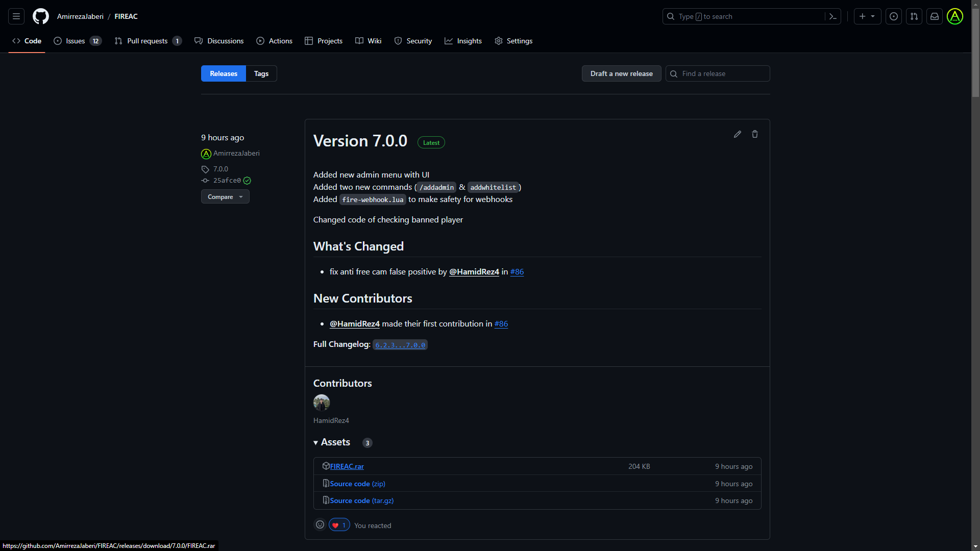The width and height of the screenshot is (980, 551).
Task: Switch to the Releases tab
Action: click(x=224, y=73)
